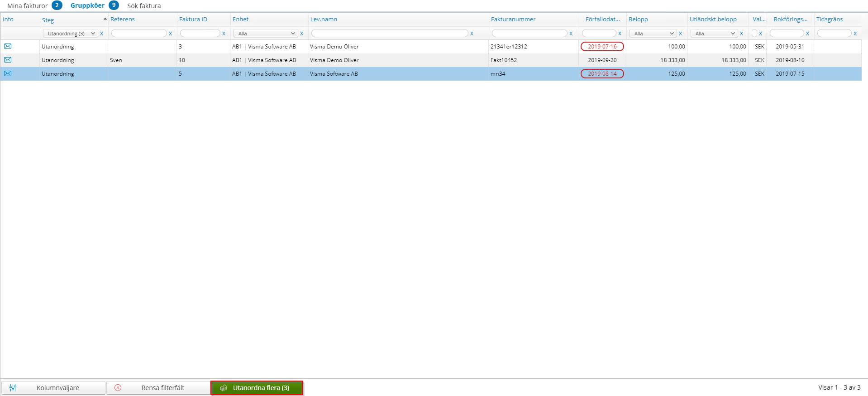The width and height of the screenshot is (868, 396).
Task: Clear the Fakturanummer filter with its x
Action: [x=571, y=34]
